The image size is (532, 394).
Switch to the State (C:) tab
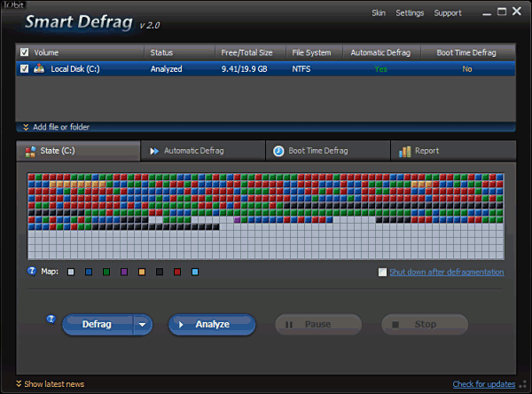coord(78,151)
